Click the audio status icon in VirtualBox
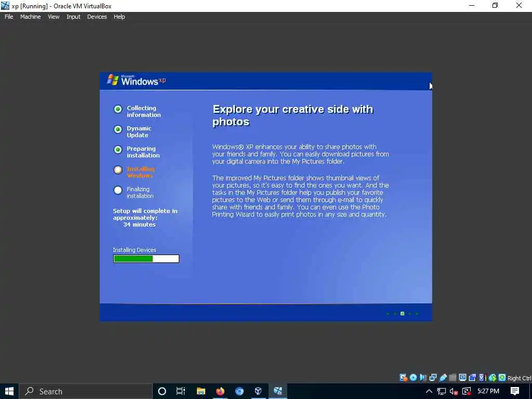532x399 pixels. pyautogui.click(x=423, y=378)
